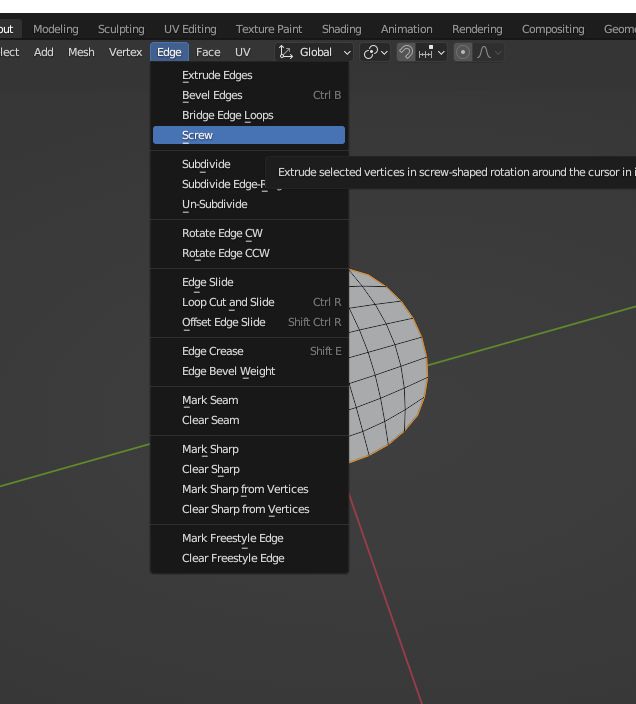Choose Mark Sharp from Vertices

(x=249, y=489)
